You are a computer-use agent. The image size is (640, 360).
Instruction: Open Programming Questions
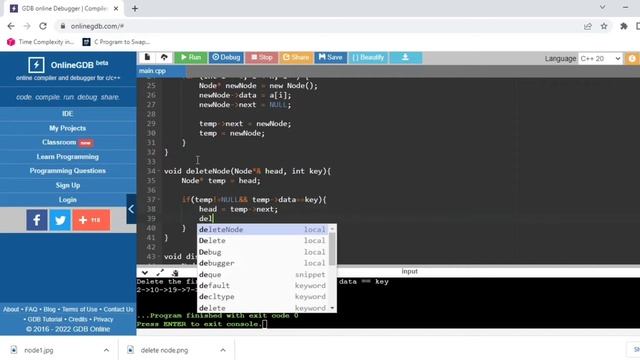pos(68,171)
